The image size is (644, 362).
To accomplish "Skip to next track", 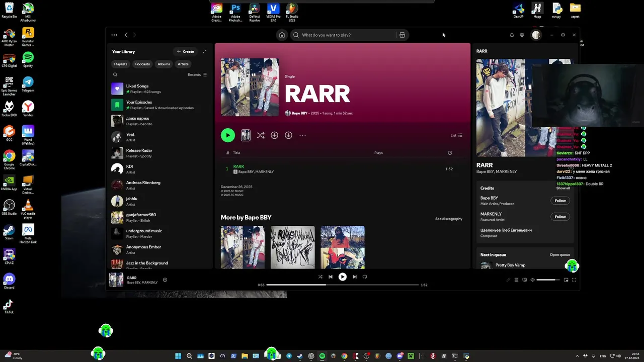I will pos(355,277).
